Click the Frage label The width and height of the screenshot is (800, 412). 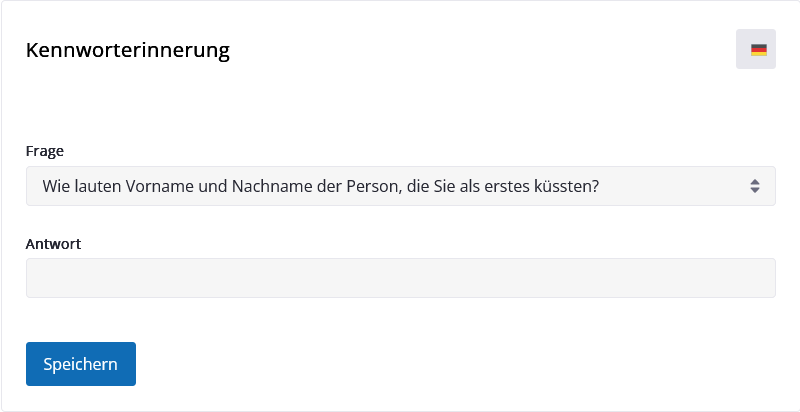pos(45,151)
